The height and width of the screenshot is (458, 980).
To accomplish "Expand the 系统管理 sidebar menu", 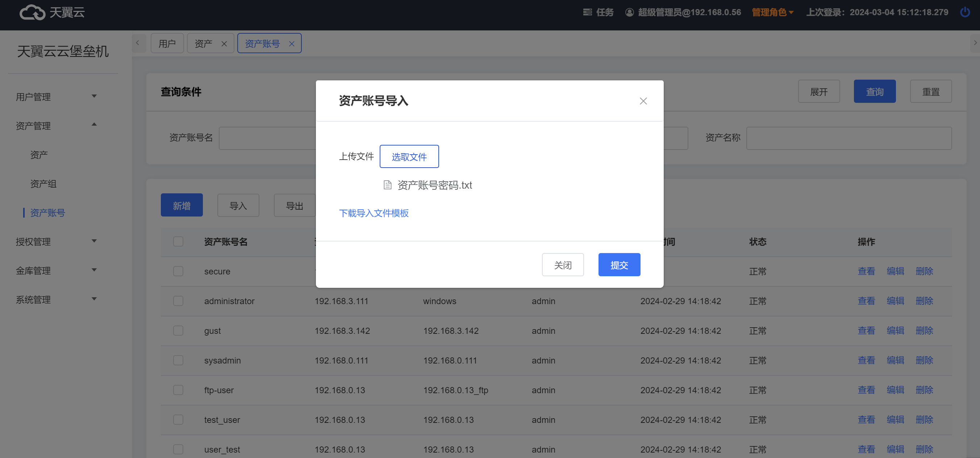I will [56, 299].
